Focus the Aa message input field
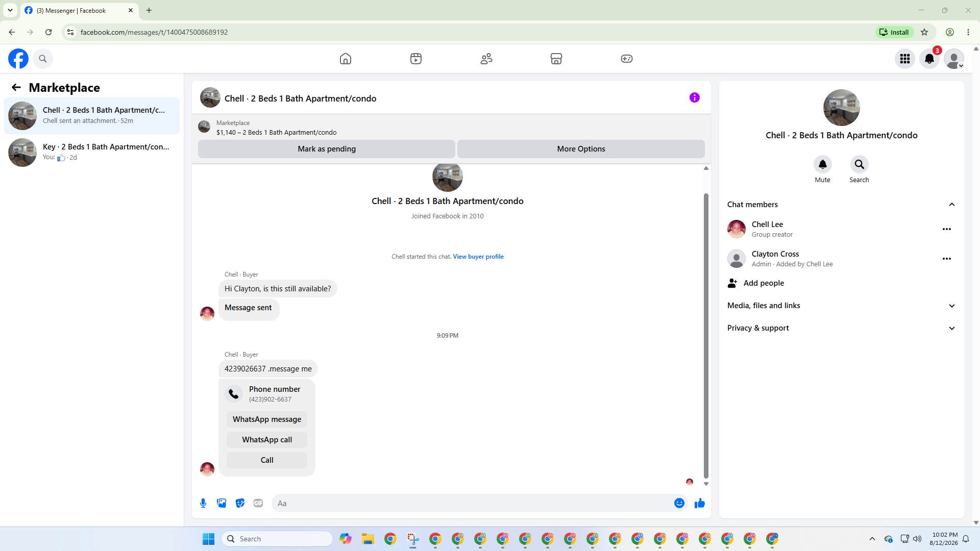 click(473, 504)
